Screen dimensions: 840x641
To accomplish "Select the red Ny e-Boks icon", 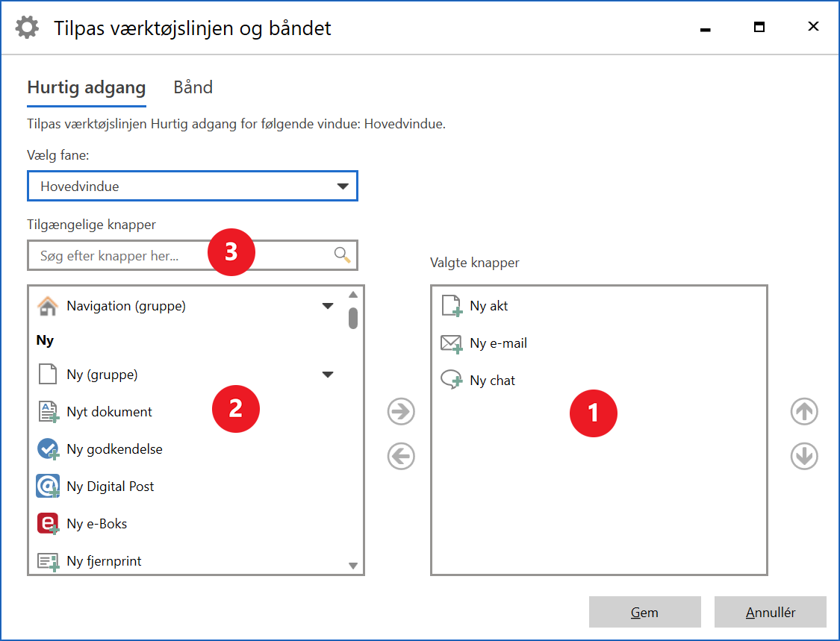I will coord(48,524).
